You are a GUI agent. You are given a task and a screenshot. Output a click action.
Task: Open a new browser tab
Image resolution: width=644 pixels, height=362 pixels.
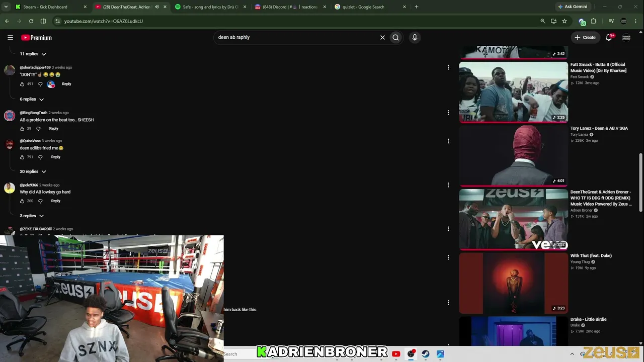pos(417,7)
